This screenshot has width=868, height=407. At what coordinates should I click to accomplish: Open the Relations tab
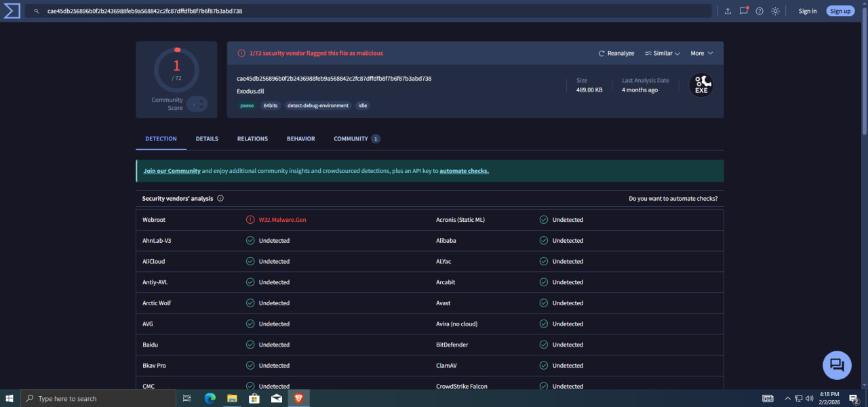tap(252, 139)
